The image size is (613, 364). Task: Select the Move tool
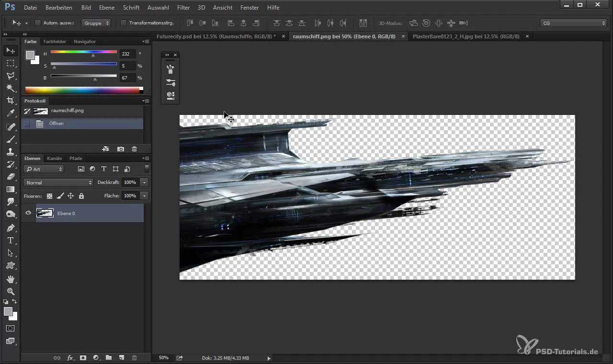pyautogui.click(x=11, y=50)
